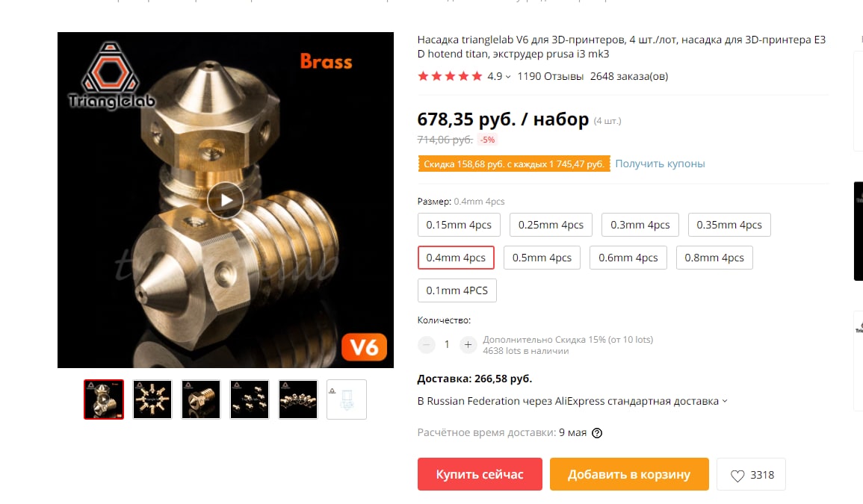Click Добавить в корзину button
This screenshot has width=863, height=504.
click(x=629, y=474)
